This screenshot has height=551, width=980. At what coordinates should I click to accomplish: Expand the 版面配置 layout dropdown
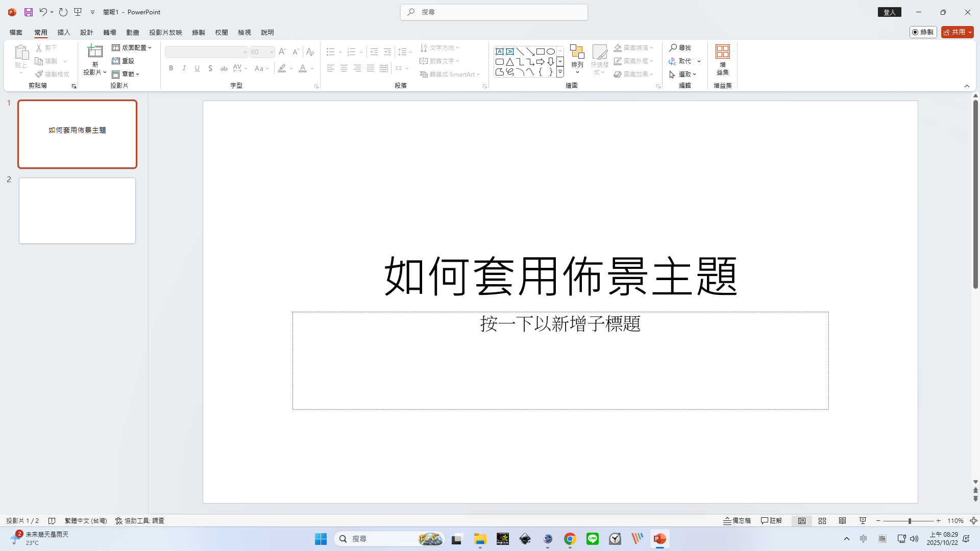[132, 47]
